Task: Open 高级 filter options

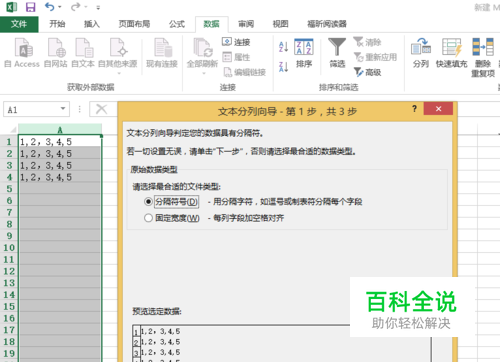Action: click(x=367, y=72)
